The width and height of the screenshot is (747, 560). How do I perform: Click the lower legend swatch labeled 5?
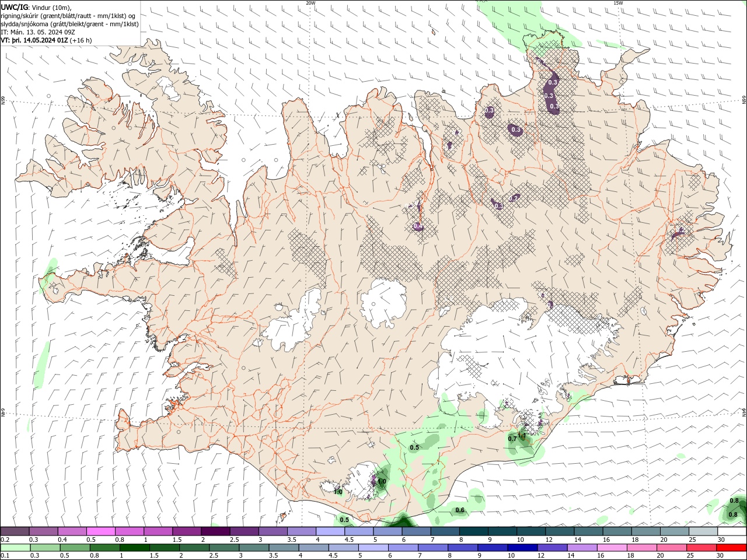point(372,548)
